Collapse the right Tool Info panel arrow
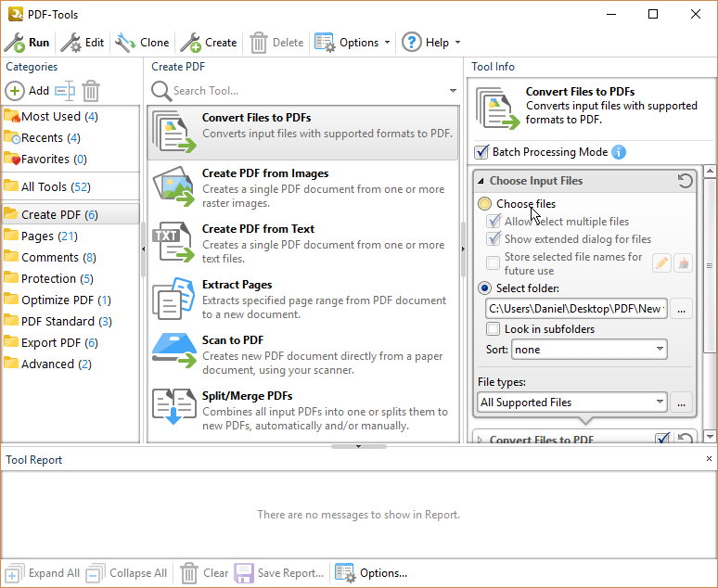The height and width of the screenshot is (588, 718). [463, 249]
